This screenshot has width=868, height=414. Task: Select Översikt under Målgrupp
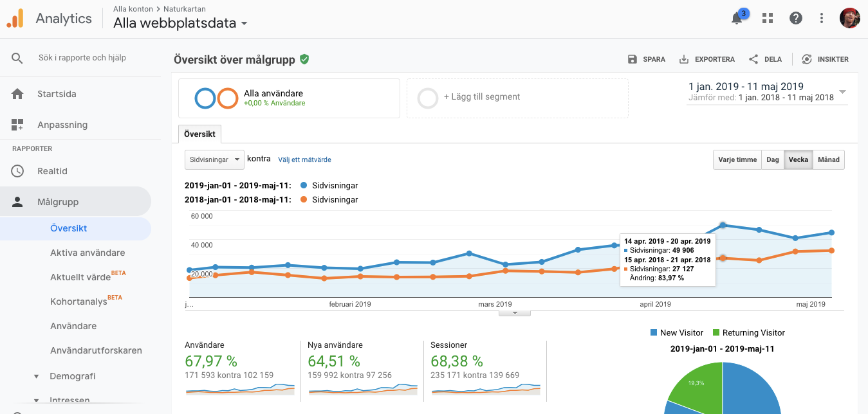click(75, 228)
